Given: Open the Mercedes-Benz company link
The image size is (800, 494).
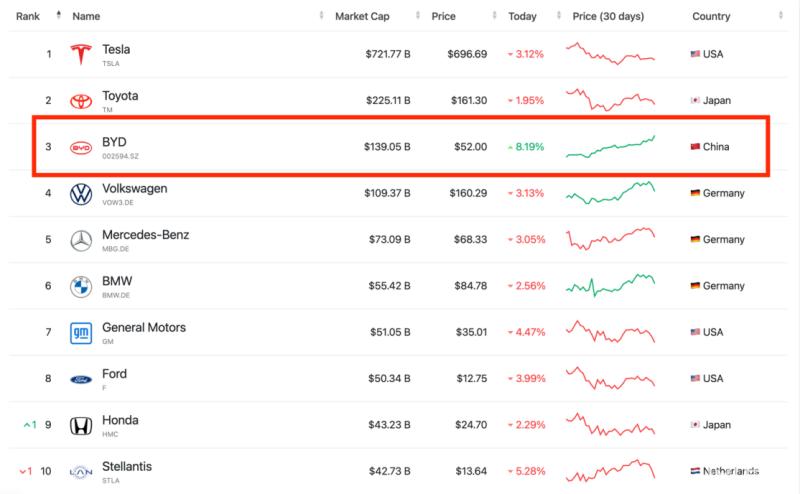Looking at the screenshot, I should tap(145, 235).
